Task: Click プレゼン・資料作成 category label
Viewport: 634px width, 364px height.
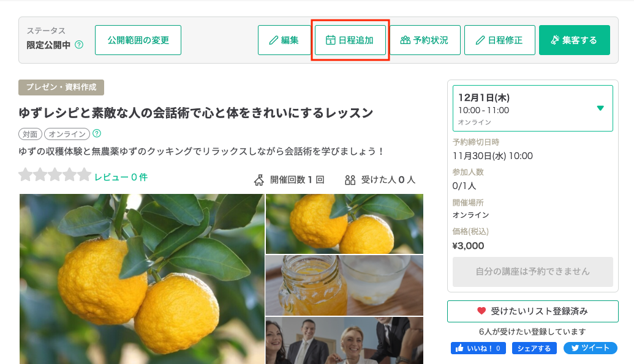Action: (61, 87)
